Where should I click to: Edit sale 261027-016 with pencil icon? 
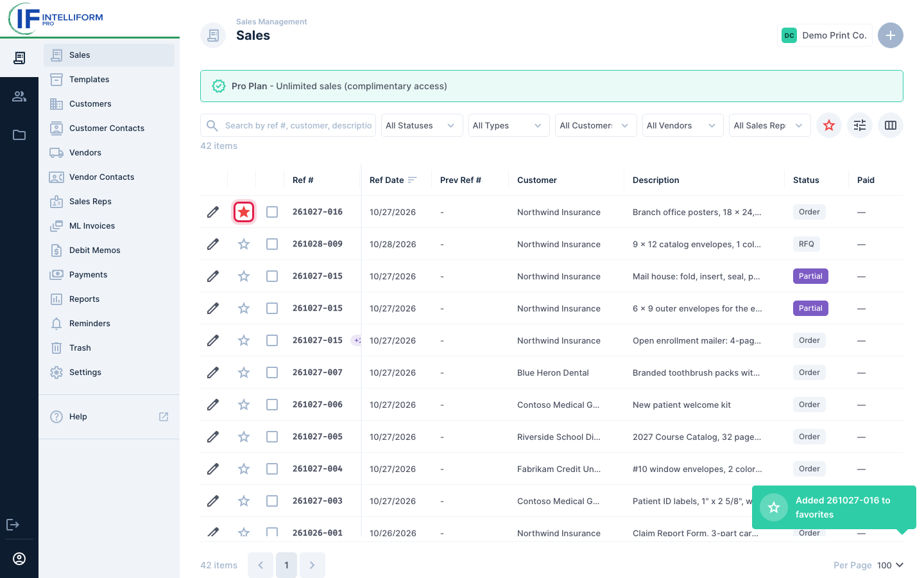[x=213, y=212]
